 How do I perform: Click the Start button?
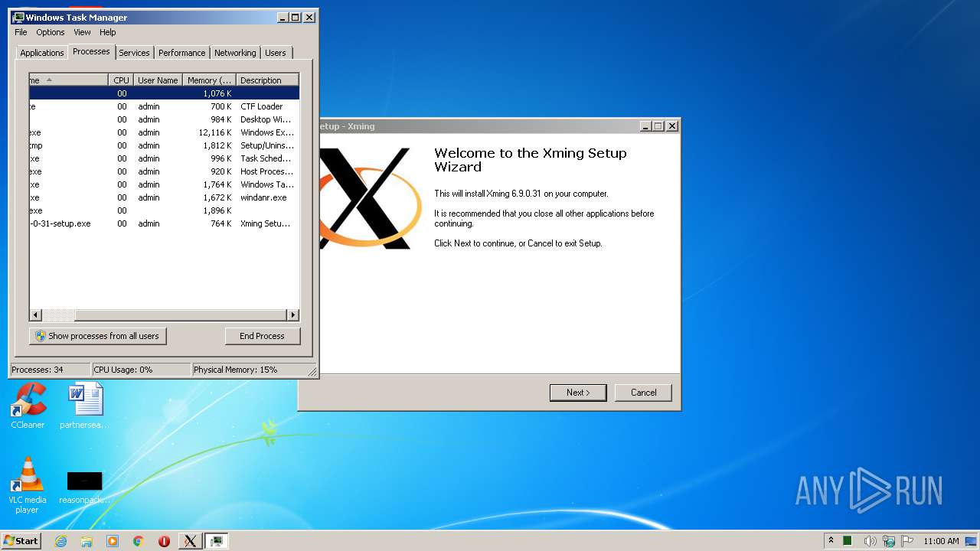point(21,541)
